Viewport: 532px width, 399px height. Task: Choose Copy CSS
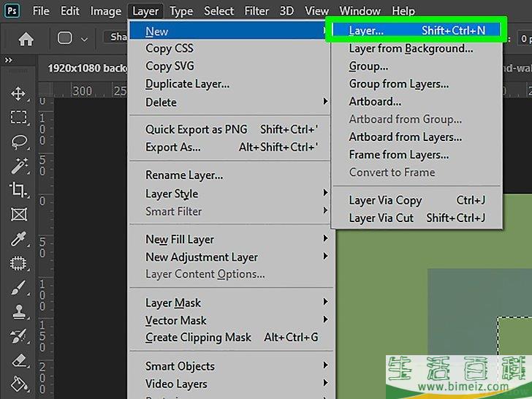click(229, 48)
